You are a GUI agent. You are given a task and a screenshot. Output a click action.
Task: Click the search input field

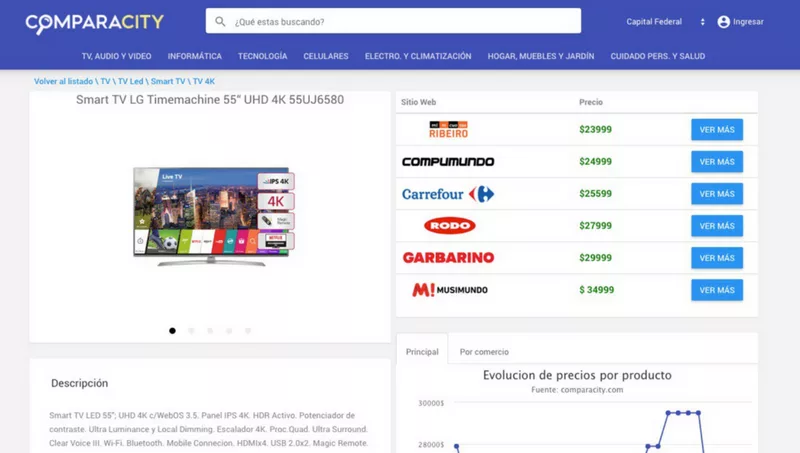[x=400, y=21]
